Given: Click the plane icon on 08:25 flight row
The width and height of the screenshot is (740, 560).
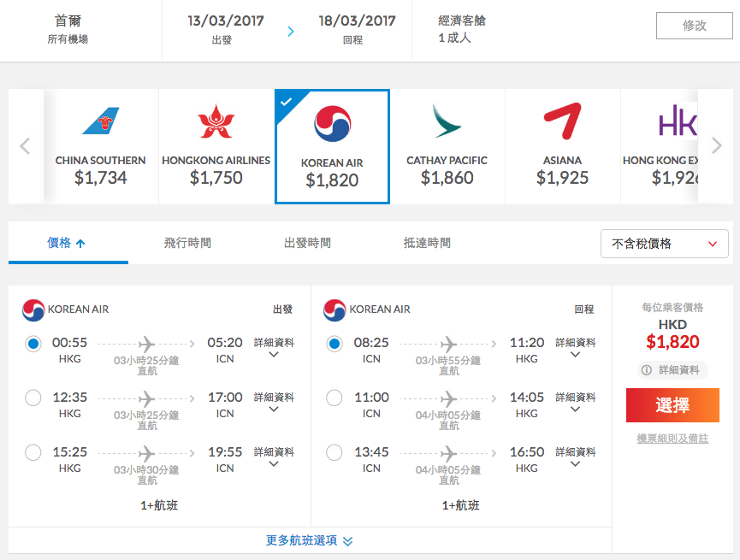Looking at the screenshot, I should [448, 344].
